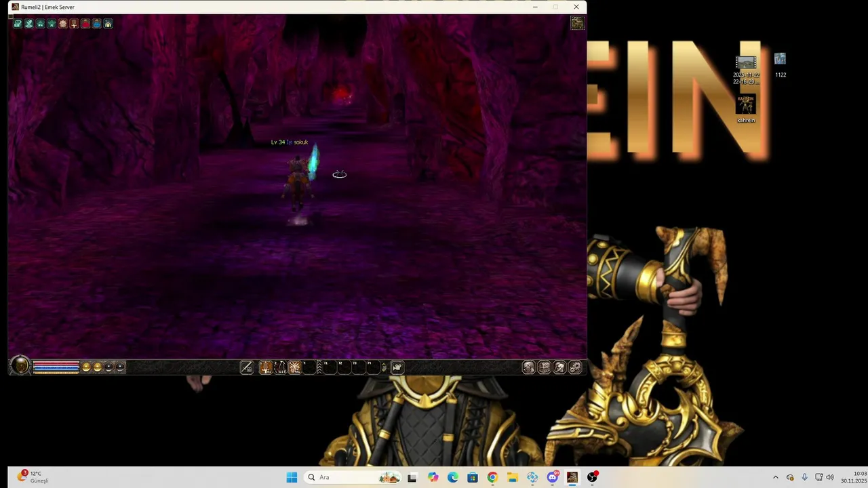Open Copilot from the taskbar
Image resolution: width=868 pixels, height=488 pixels.
click(433, 477)
